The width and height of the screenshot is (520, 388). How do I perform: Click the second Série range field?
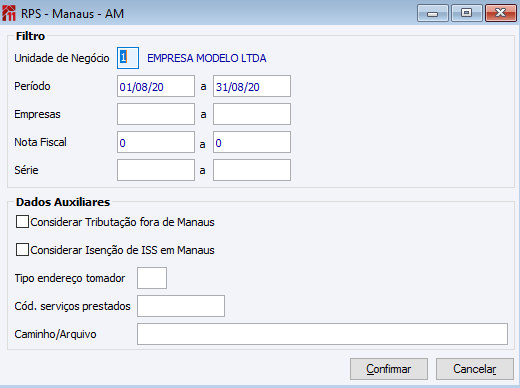(x=252, y=170)
